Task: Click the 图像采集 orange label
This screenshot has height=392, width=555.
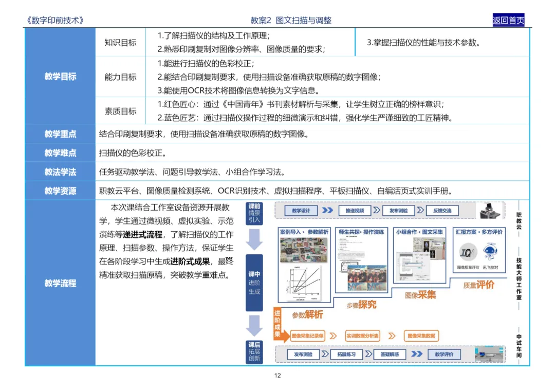Action: pyautogui.click(x=420, y=295)
